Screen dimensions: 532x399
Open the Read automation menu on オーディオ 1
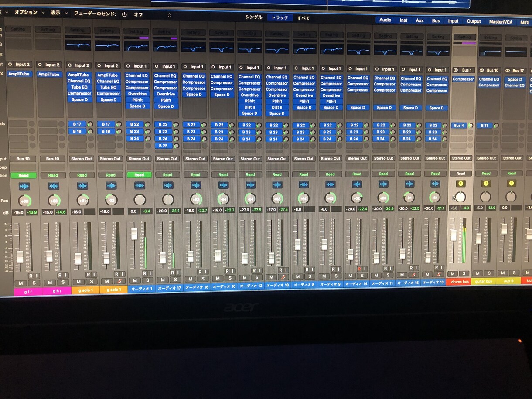pos(139,175)
